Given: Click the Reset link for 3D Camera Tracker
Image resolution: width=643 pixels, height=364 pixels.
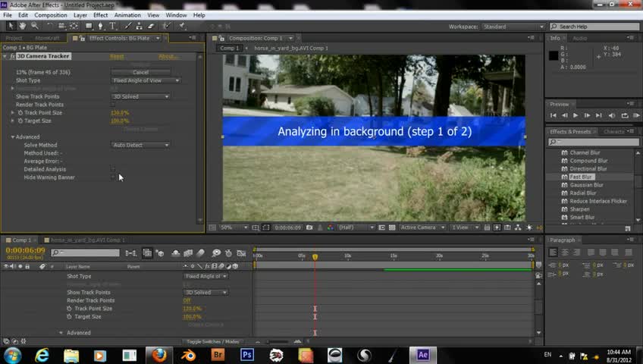Looking at the screenshot, I should [x=117, y=56].
